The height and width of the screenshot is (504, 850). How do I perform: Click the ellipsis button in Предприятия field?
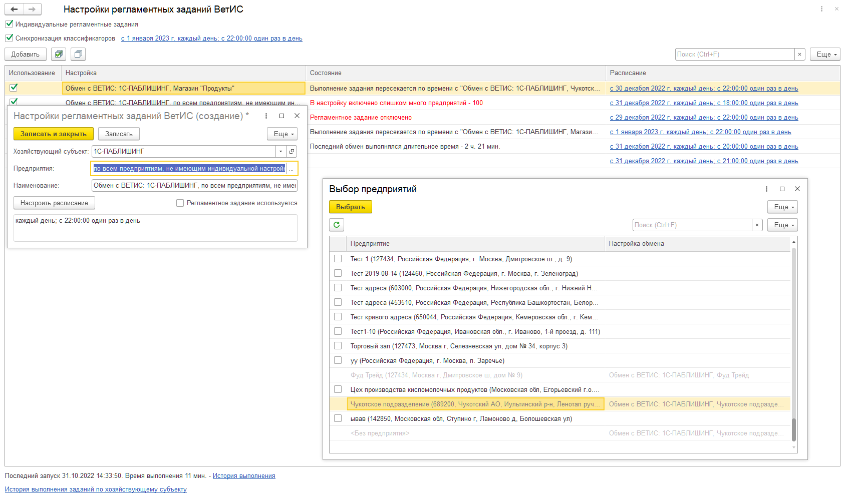click(292, 169)
